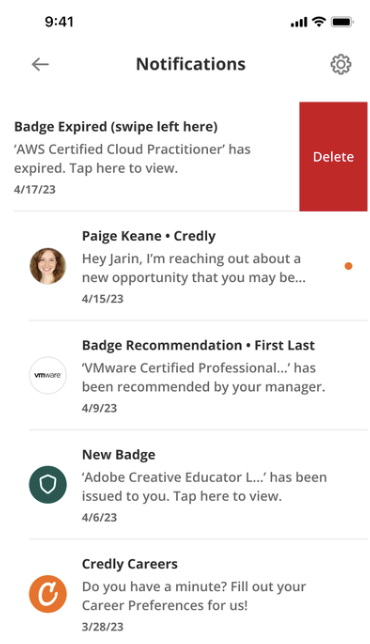Tap 'Adobe Creative Educator' issued message

[x=205, y=486]
